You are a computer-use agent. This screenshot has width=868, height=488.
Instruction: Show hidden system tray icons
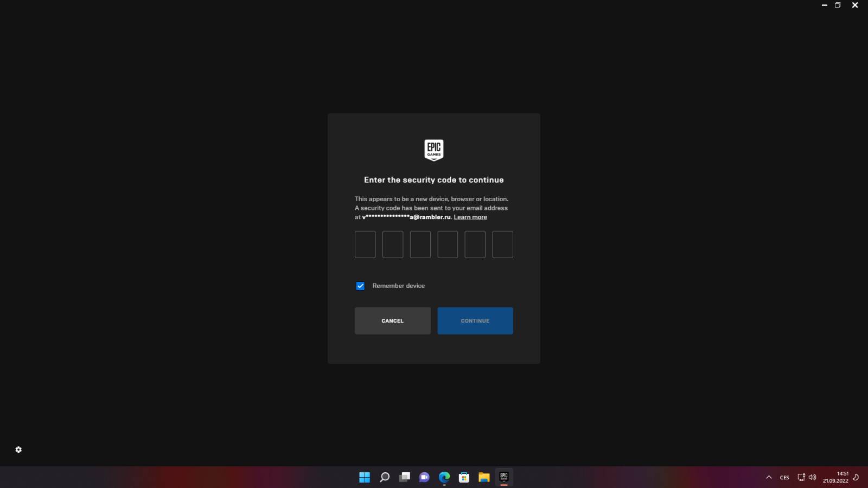[x=769, y=477]
